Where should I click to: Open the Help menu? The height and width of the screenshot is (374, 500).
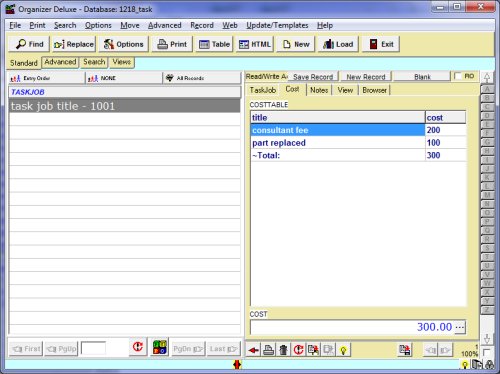tap(325, 25)
